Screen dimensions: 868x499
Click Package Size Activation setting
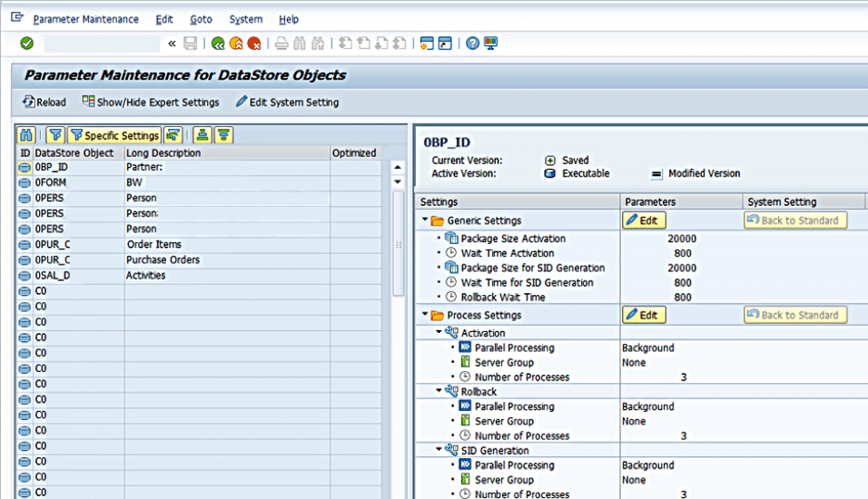pyautogui.click(x=513, y=239)
